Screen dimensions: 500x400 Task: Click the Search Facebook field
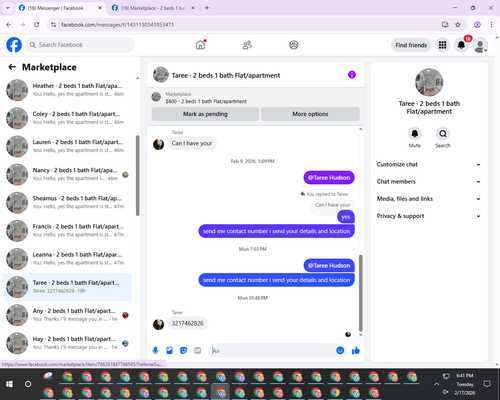[x=80, y=45]
